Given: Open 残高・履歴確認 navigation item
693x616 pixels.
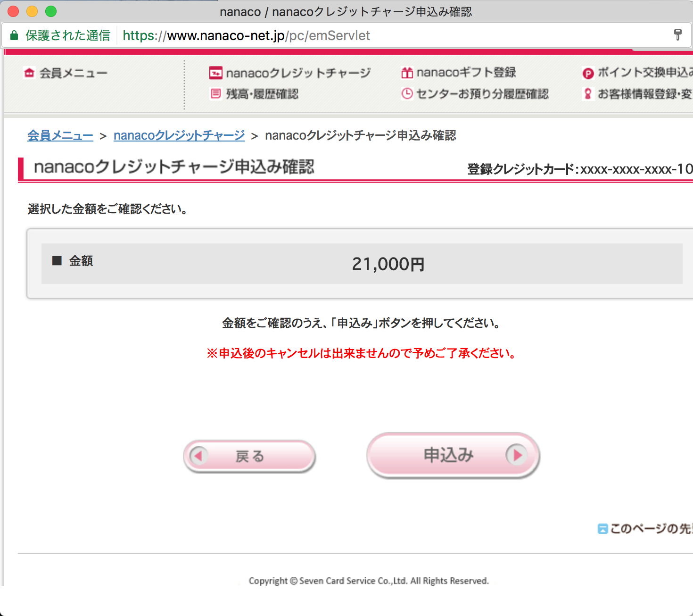Looking at the screenshot, I should point(262,94).
